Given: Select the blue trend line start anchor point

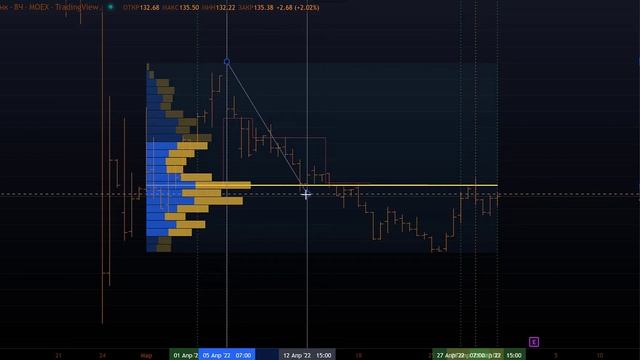Looking at the screenshot, I should 227,62.
